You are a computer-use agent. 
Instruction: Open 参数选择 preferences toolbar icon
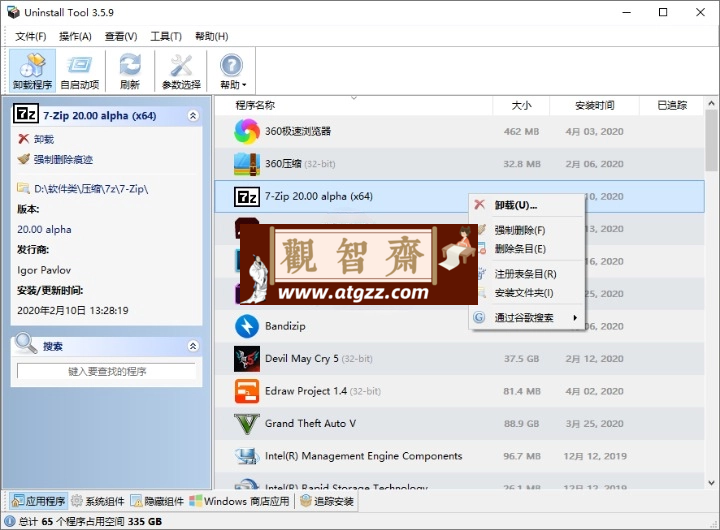click(181, 71)
